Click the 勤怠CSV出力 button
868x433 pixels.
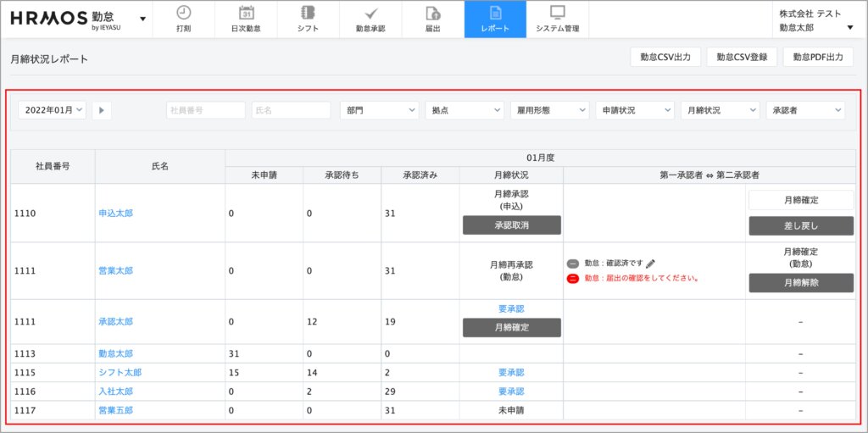(665, 57)
